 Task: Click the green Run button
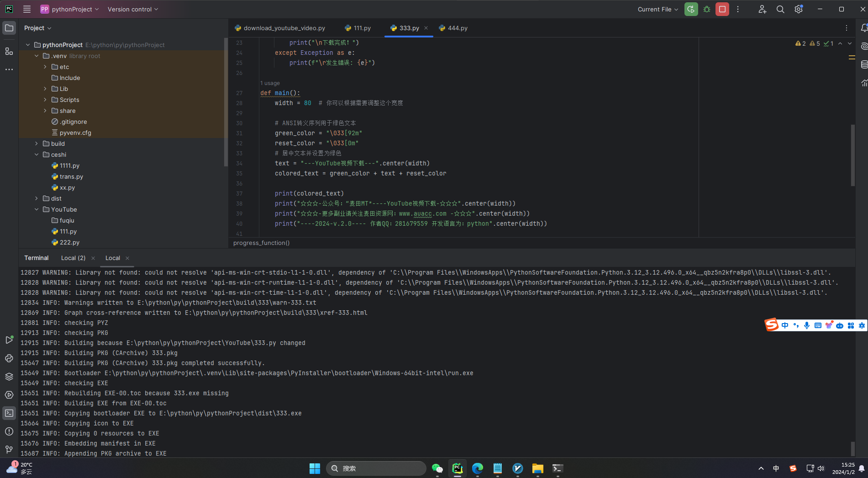[691, 9]
